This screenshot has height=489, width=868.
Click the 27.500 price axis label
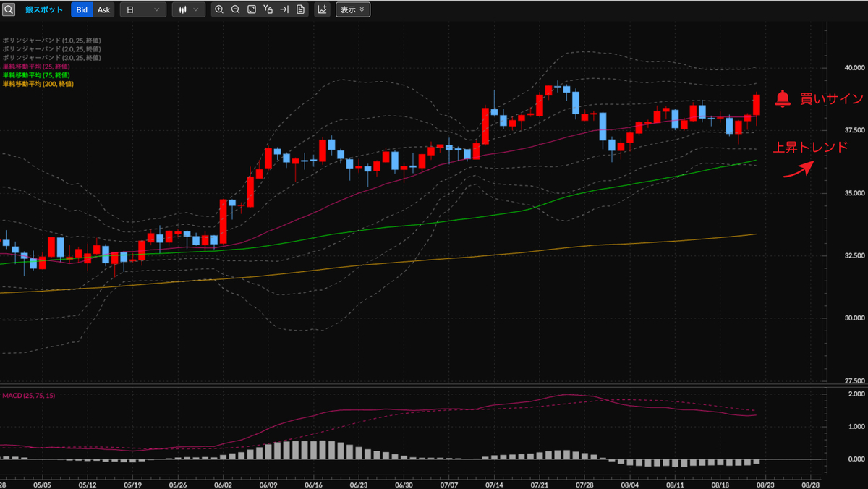coord(854,380)
